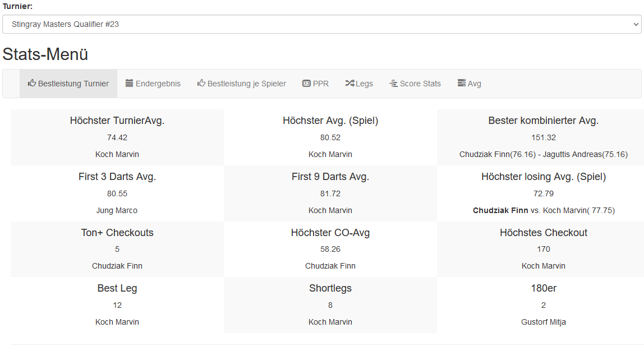
Task: Click the stacked bars icon beside Avg
Action: click(x=462, y=84)
